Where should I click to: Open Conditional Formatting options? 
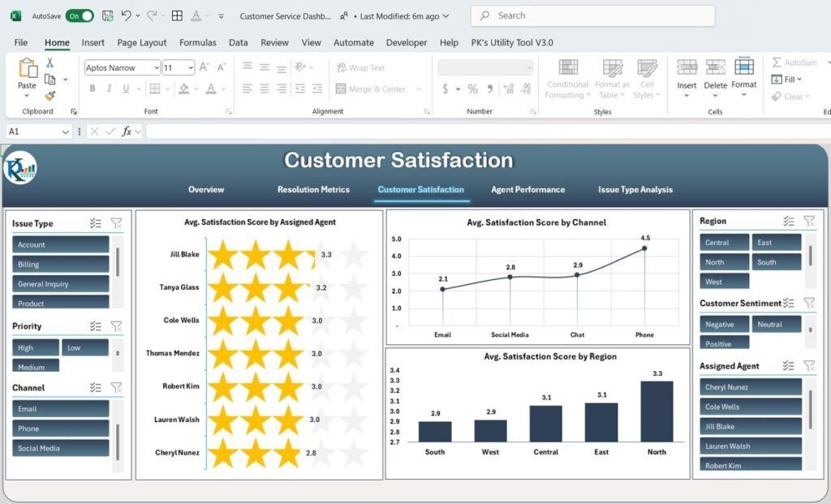pyautogui.click(x=566, y=79)
